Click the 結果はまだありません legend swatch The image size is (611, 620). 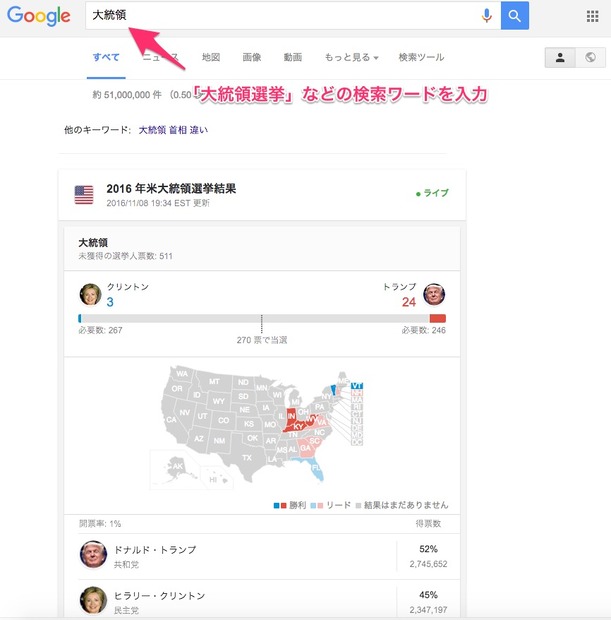[x=358, y=505]
